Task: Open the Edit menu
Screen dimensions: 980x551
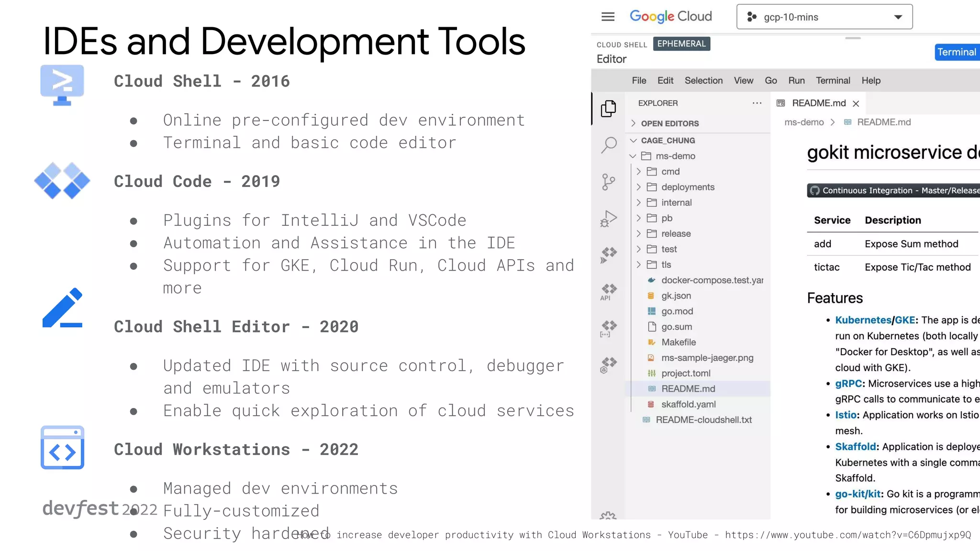Action: [665, 80]
